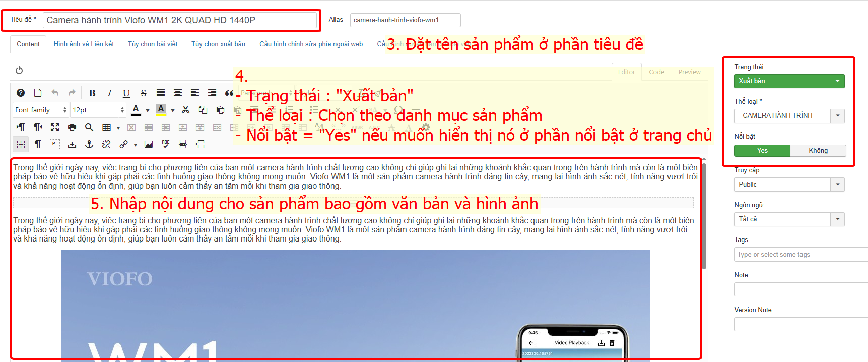Open Cấu hình chỉnh sửa phía ngoài web tab

[311, 44]
